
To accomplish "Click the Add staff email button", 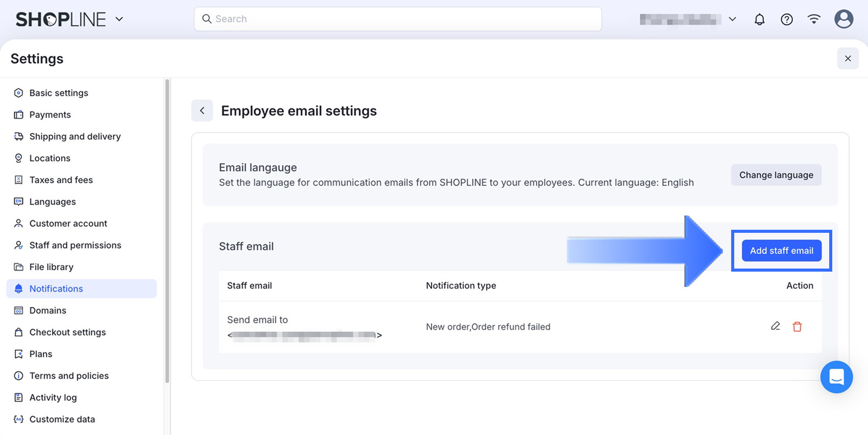I will pos(781,251).
